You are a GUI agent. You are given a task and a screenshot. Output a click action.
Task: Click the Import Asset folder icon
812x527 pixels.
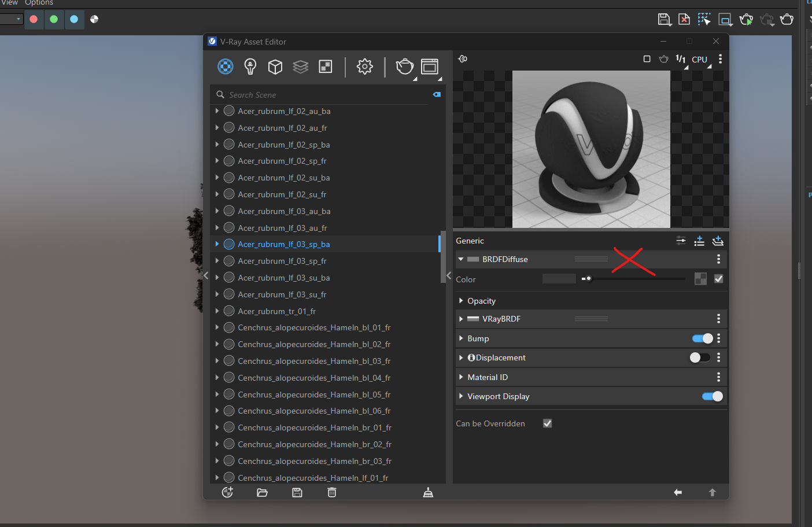pos(262,492)
